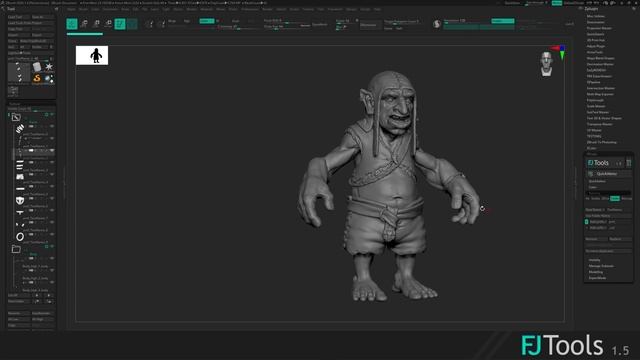Select the ring-shaped subtool thumbnail
The width and height of the screenshot is (640, 360).
tap(20, 237)
